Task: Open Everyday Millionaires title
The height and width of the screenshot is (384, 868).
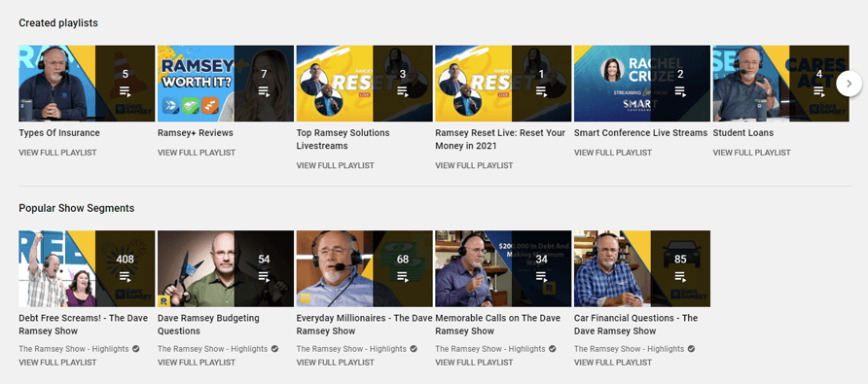Action: 364,325
